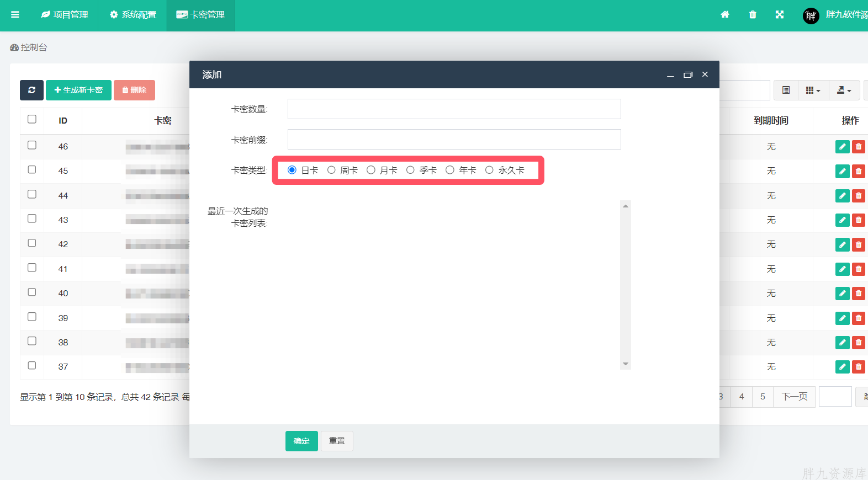Click the 控制台 breadcrumb
The height and width of the screenshot is (480, 868).
point(29,47)
